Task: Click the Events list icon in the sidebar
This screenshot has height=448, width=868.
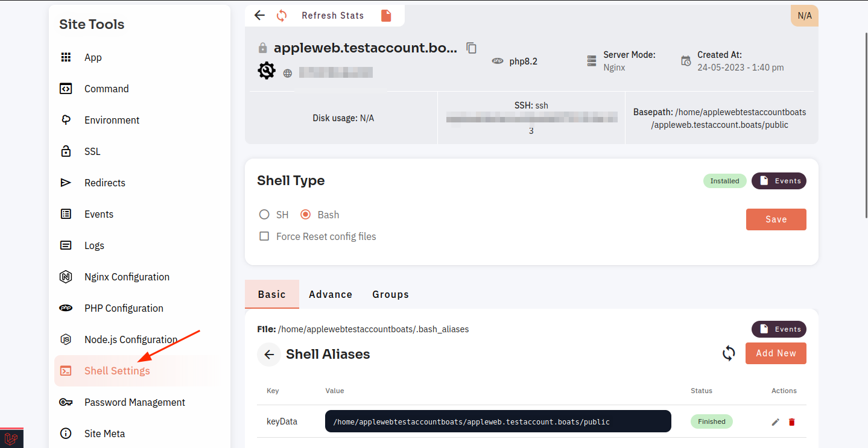Action: pyautogui.click(x=66, y=214)
